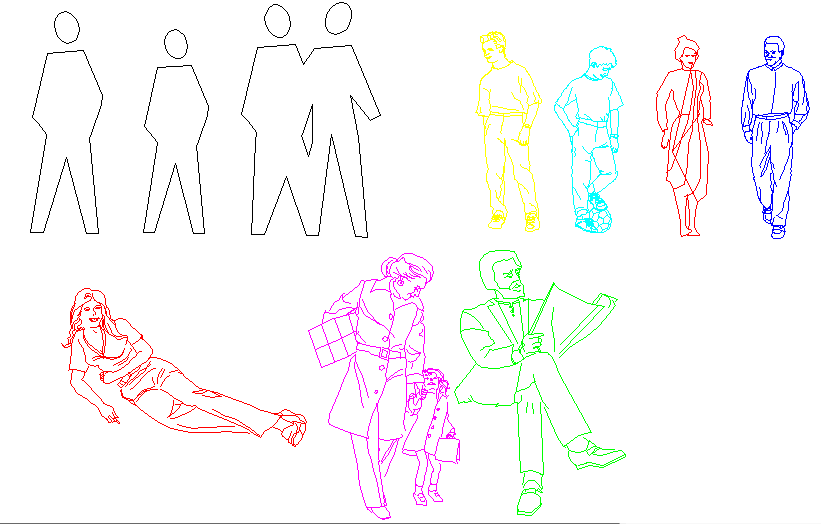821x524 pixels.
Task: Select the red figure in draped robe
Action: tap(684, 136)
